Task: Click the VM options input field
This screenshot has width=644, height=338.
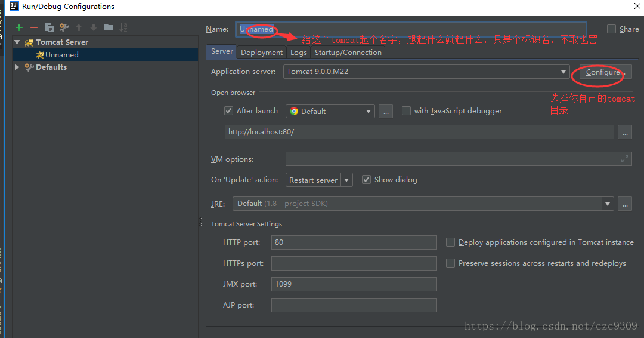Action: [x=459, y=159]
